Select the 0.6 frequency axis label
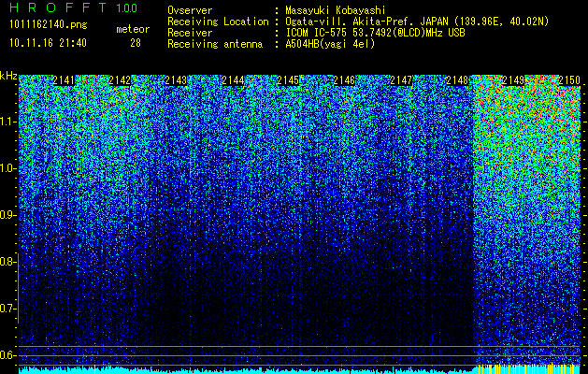 [7, 355]
